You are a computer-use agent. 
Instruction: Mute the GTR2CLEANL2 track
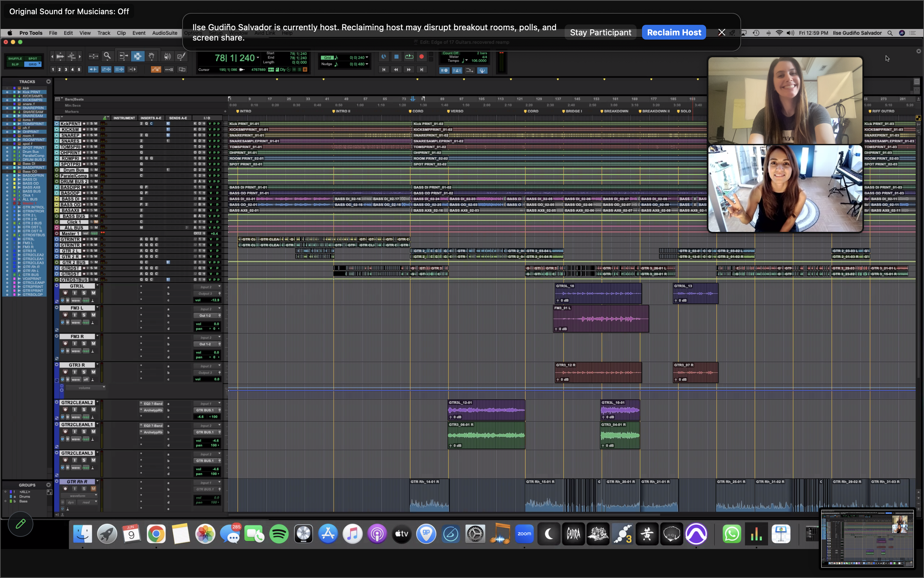click(x=93, y=409)
